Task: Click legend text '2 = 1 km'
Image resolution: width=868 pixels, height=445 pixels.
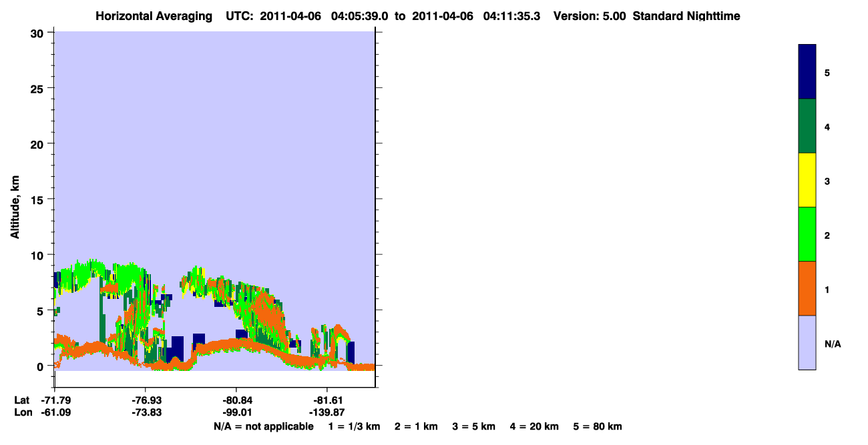Action: pyautogui.click(x=416, y=426)
